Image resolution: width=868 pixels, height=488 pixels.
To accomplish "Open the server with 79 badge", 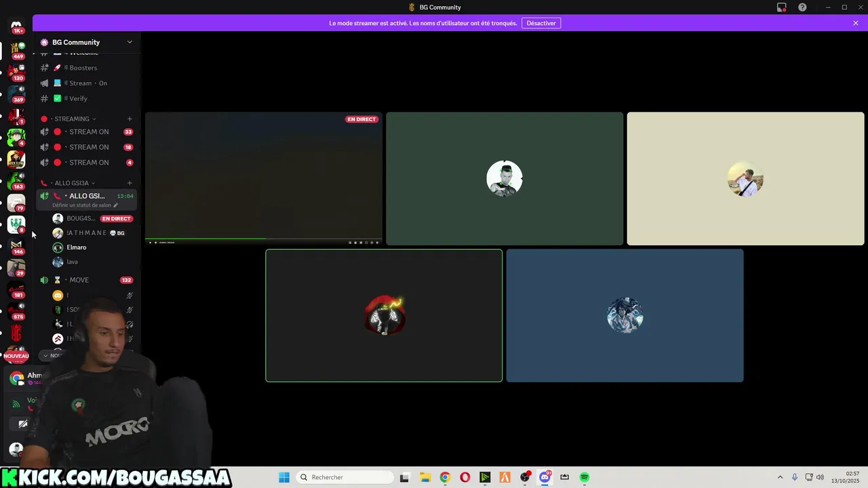I will point(16,202).
